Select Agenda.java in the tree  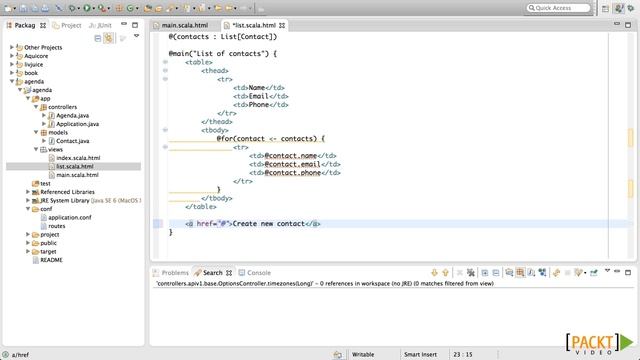click(x=72, y=116)
